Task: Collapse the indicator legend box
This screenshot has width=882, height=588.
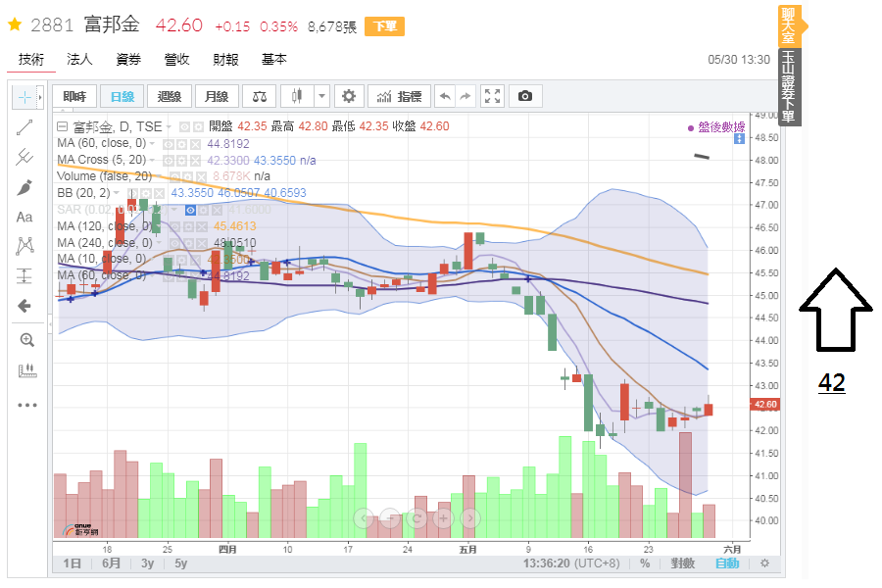Action: point(63,126)
